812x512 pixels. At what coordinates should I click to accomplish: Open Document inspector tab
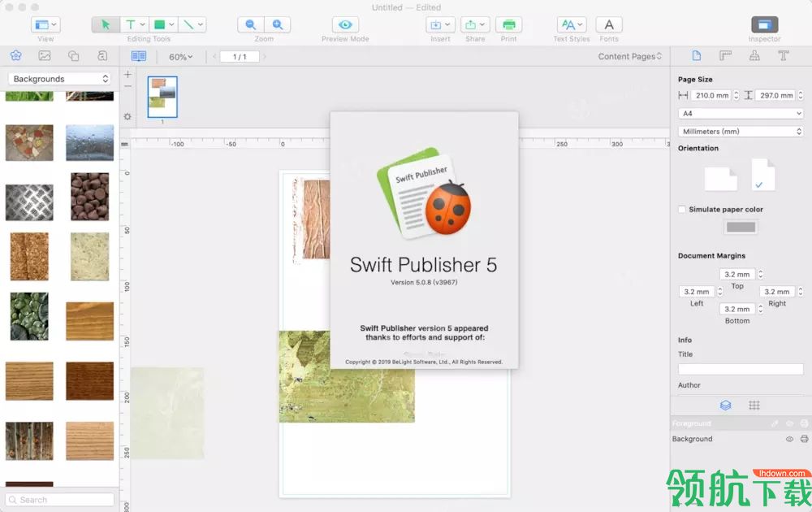(697, 55)
